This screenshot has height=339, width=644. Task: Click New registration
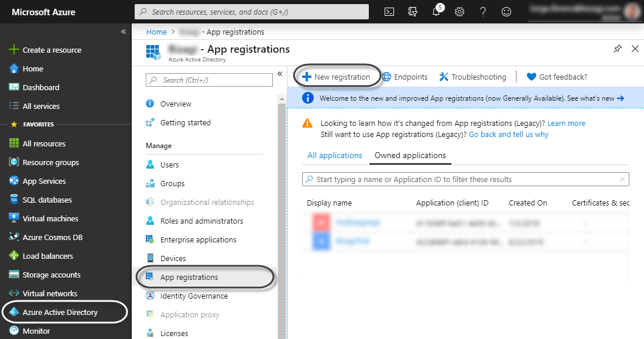click(336, 77)
